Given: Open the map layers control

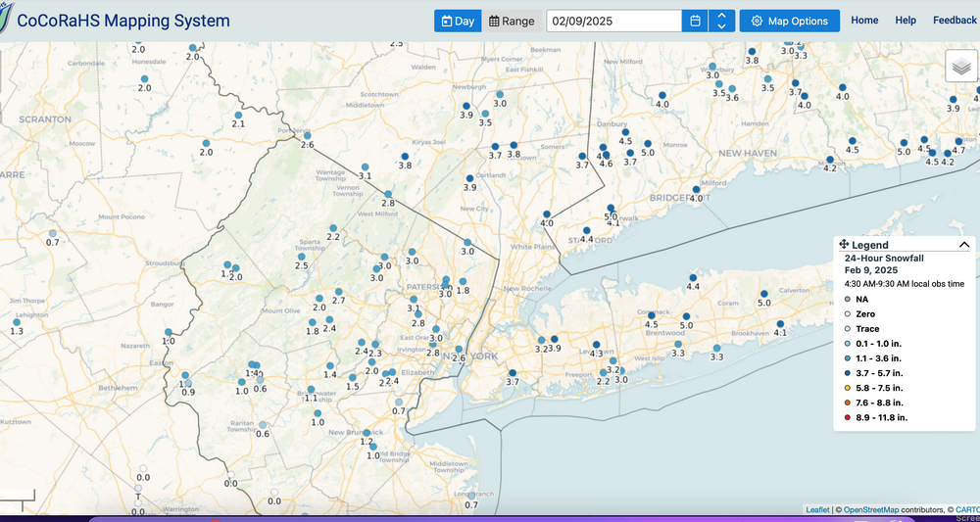Looking at the screenshot, I should point(960,66).
